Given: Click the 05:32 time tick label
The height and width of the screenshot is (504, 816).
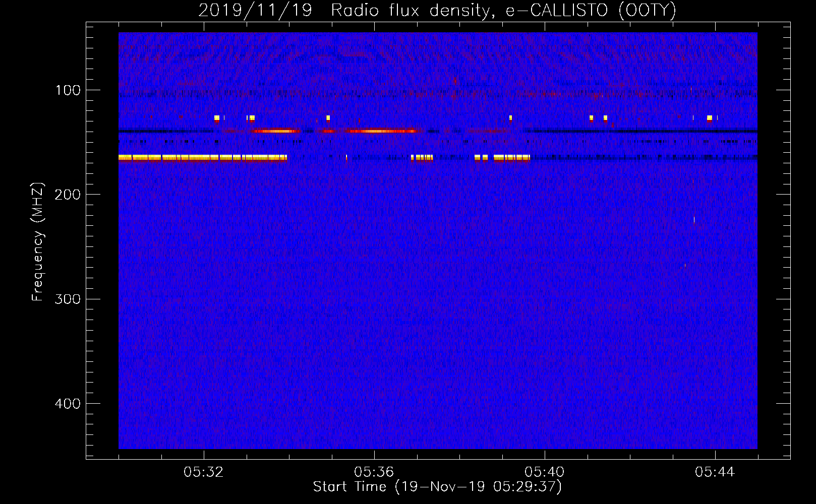Looking at the screenshot, I should (204, 472).
